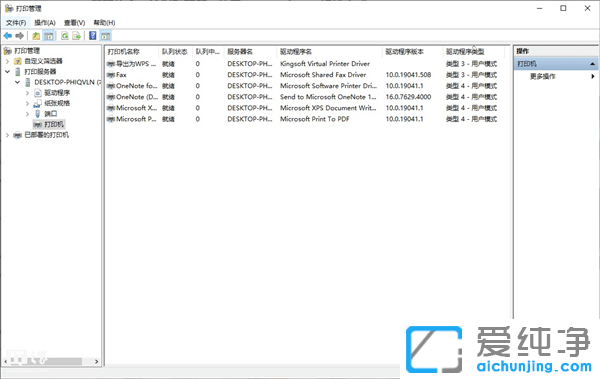Click Microsoft XPS Document Writ... cell
Screen dimensions: 600x379
click(328, 108)
